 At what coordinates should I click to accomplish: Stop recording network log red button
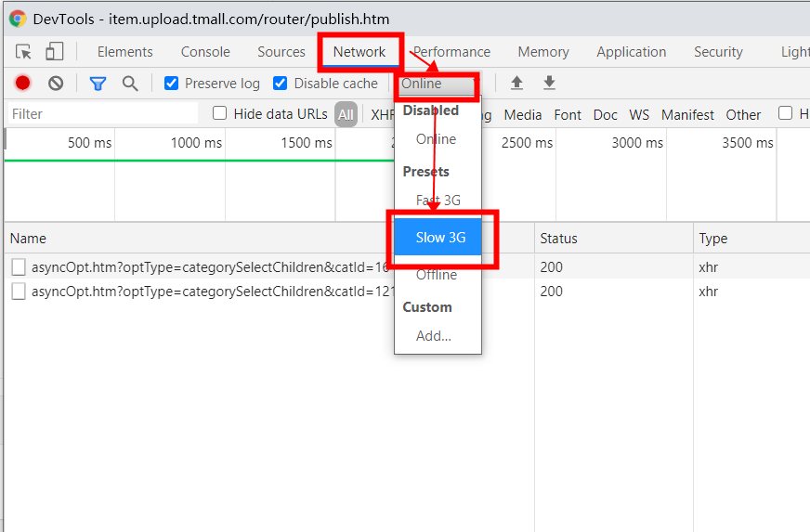[22, 84]
